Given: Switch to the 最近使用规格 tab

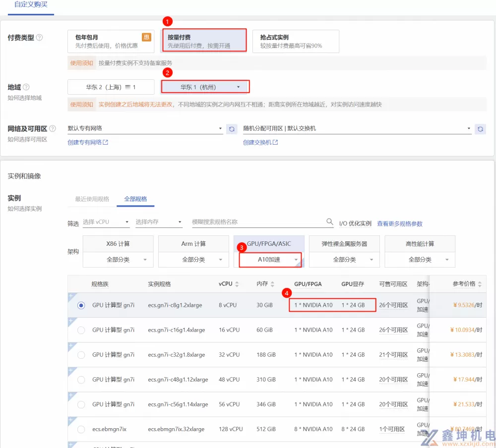Looking at the screenshot, I should 92,199.
